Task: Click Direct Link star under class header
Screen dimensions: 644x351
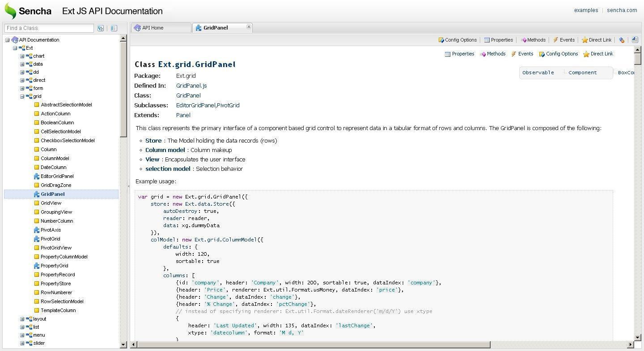Action: (586, 54)
